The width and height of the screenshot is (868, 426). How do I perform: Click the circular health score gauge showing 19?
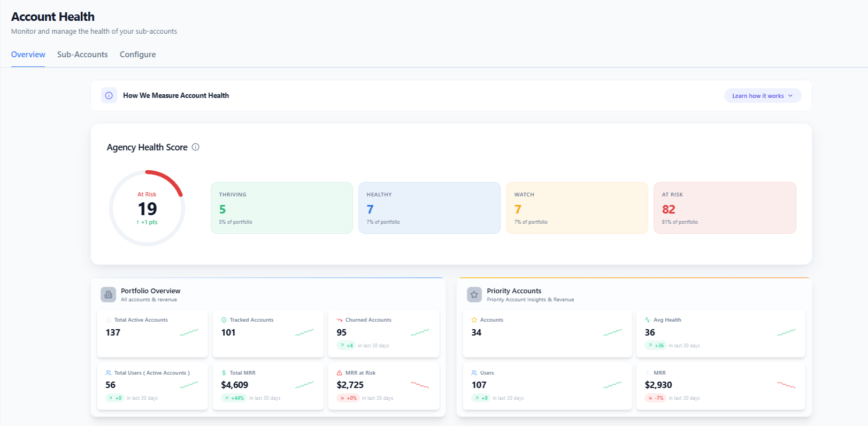click(147, 208)
